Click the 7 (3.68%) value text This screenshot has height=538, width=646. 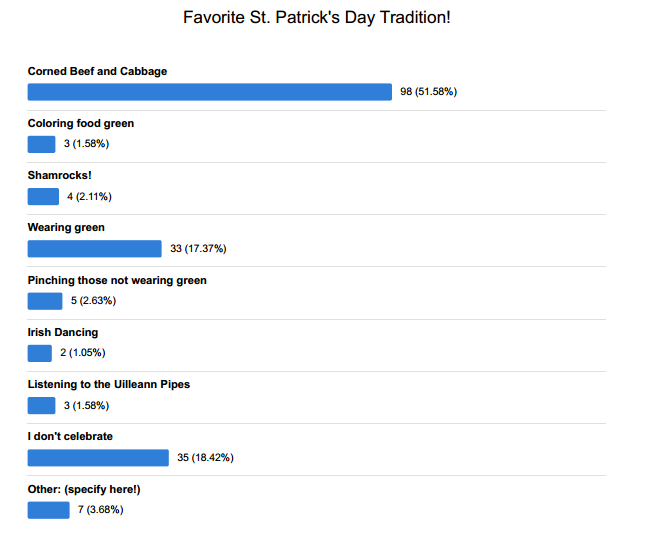101,510
